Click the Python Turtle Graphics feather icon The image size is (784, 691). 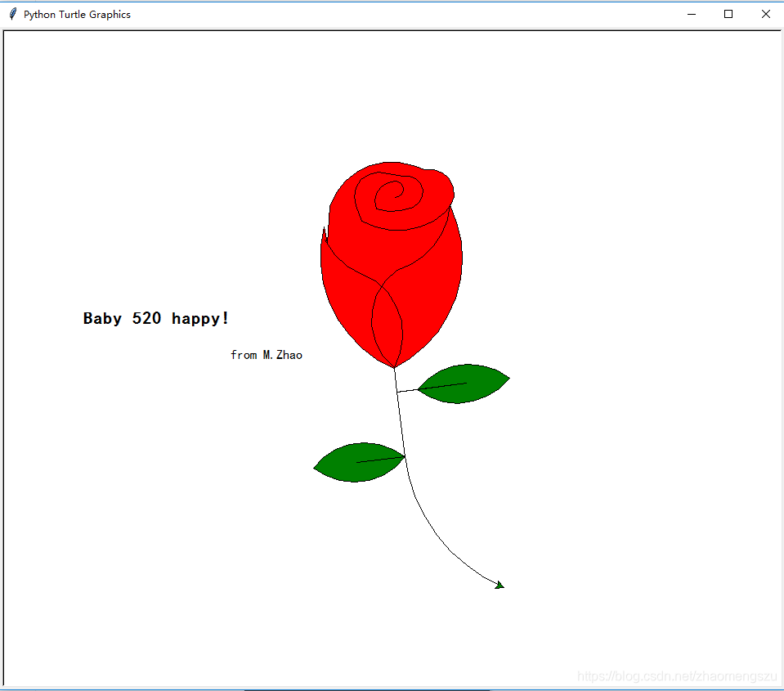tap(14, 14)
